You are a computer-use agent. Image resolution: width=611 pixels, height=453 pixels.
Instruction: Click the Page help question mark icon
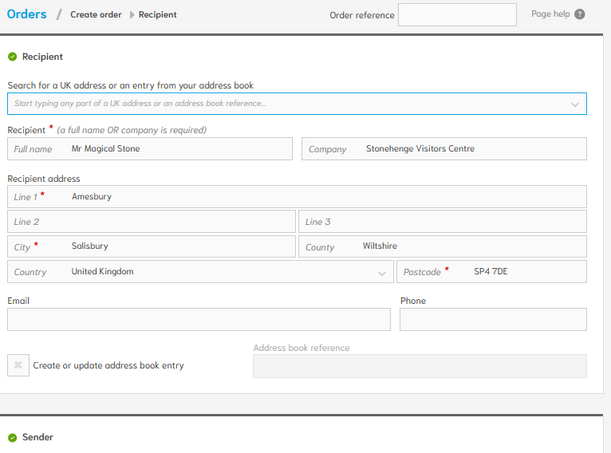point(580,14)
